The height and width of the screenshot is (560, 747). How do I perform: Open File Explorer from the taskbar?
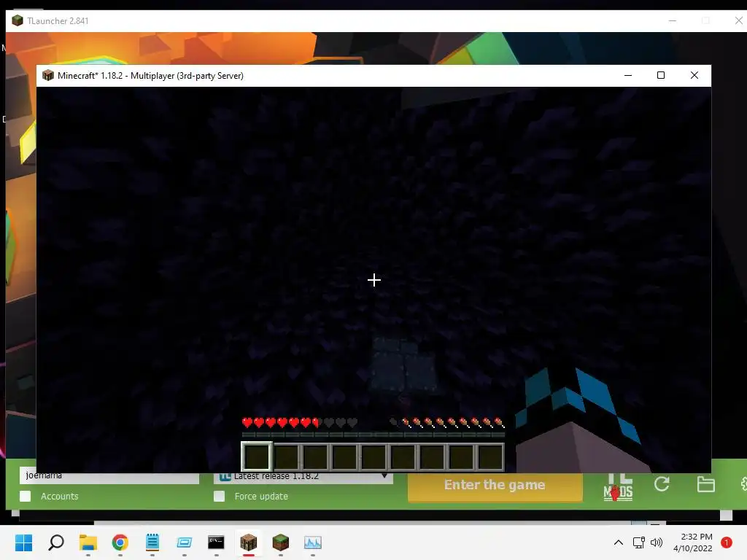(88, 542)
